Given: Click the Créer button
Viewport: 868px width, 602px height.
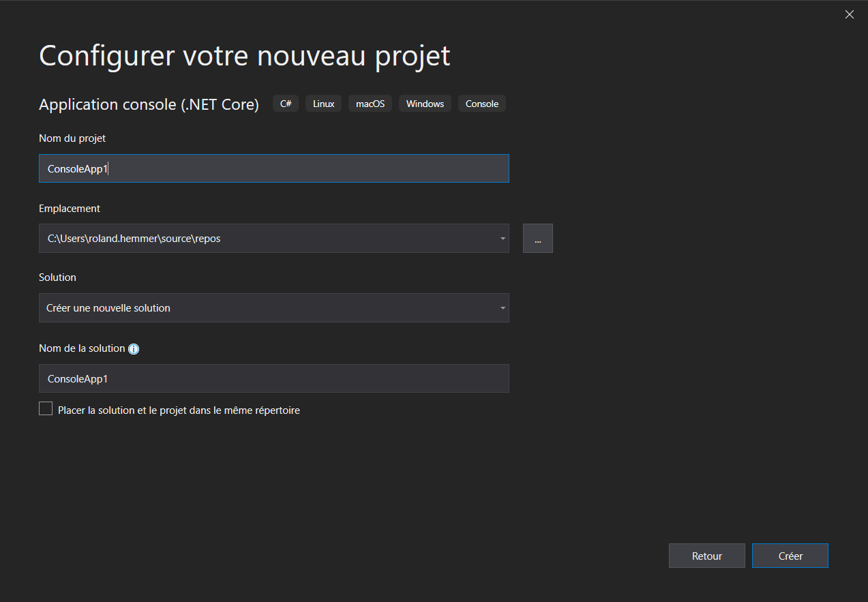Looking at the screenshot, I should (x=790, y=556).
